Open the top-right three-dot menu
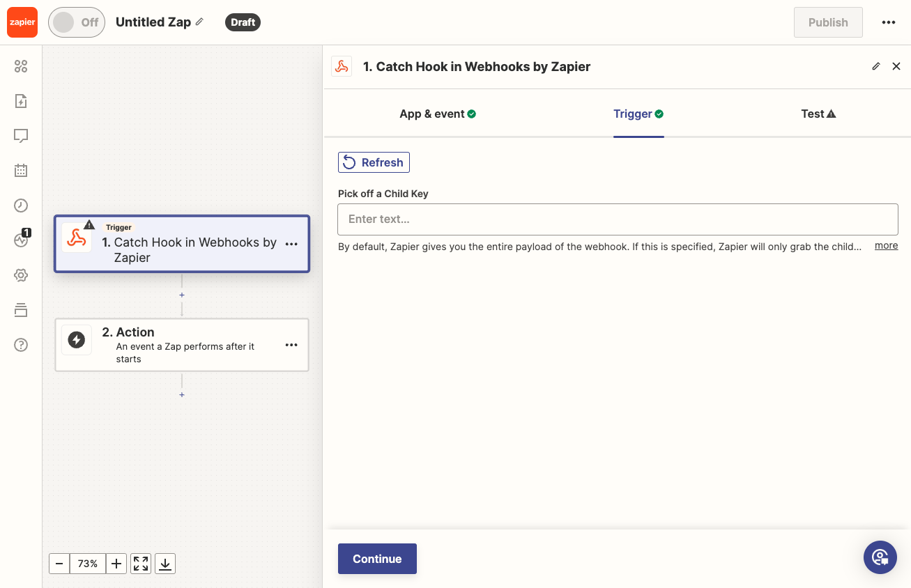The image size is (911, 588). (x=888, y=22)
